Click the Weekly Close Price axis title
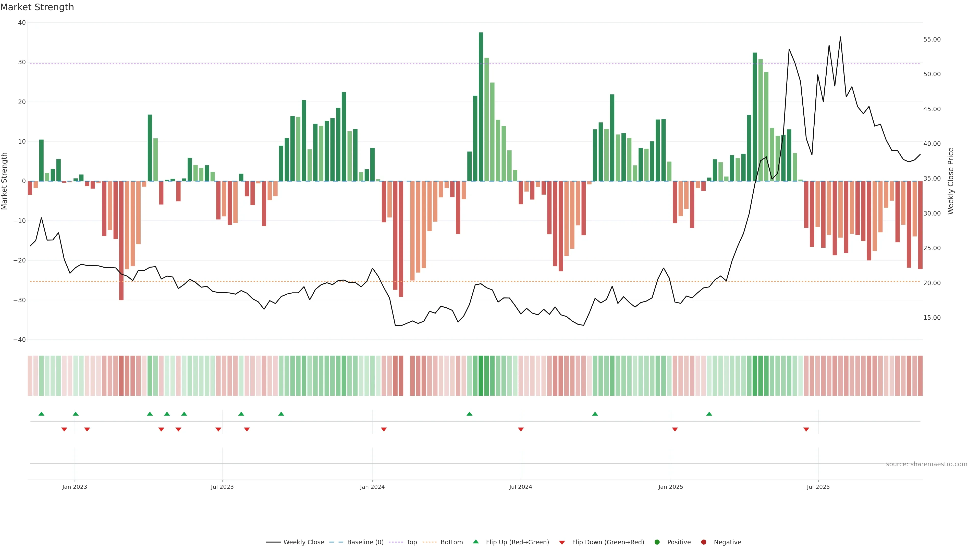Viewport: 980px width, 551px height. point(951,181)
